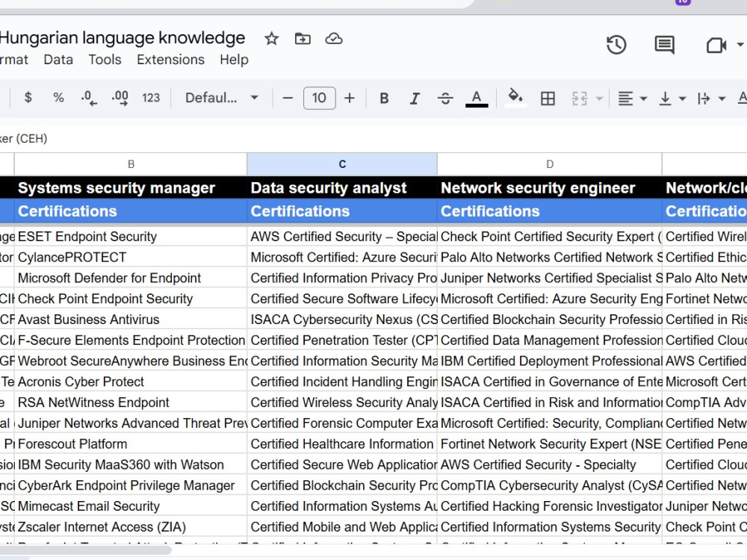Viewport: 747px width, 560px height.
Task: Decrease decimal places
Action: [89, 98]
